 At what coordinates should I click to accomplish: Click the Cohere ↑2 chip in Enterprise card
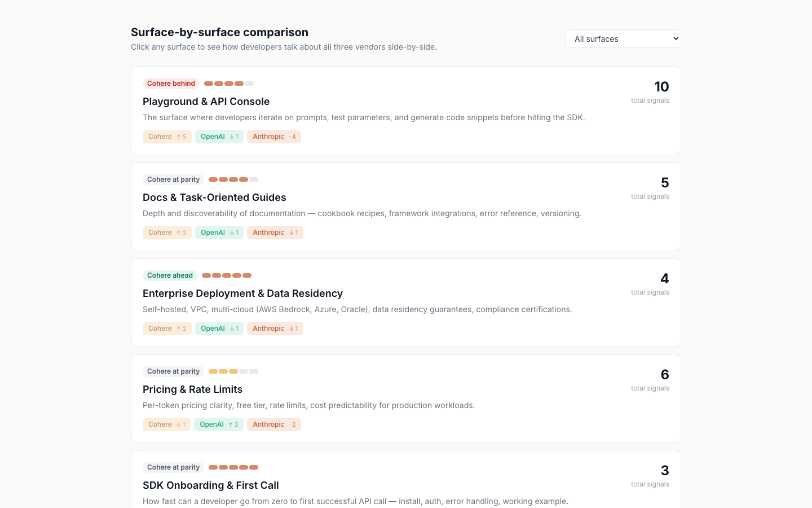pos(167,329)
